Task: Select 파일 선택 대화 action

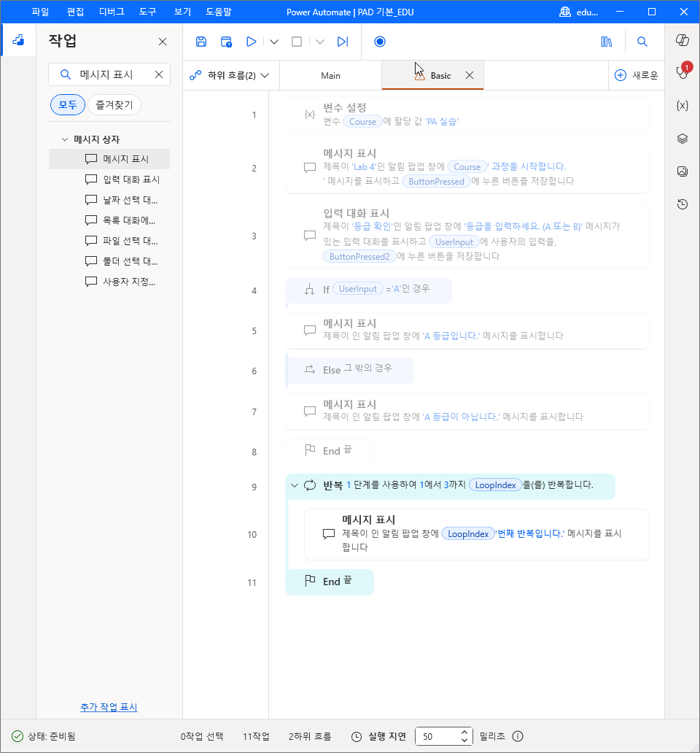Action: 109,241
